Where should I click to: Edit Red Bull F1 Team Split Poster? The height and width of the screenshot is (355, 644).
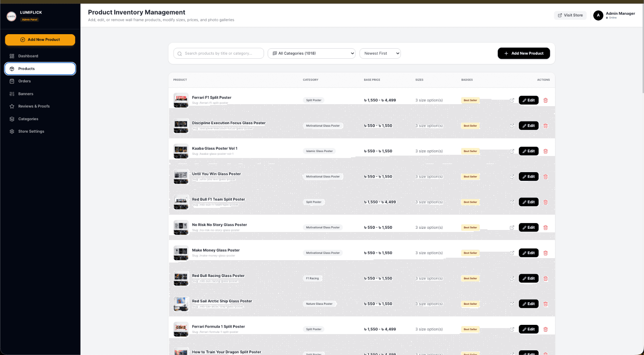(528, 202)
